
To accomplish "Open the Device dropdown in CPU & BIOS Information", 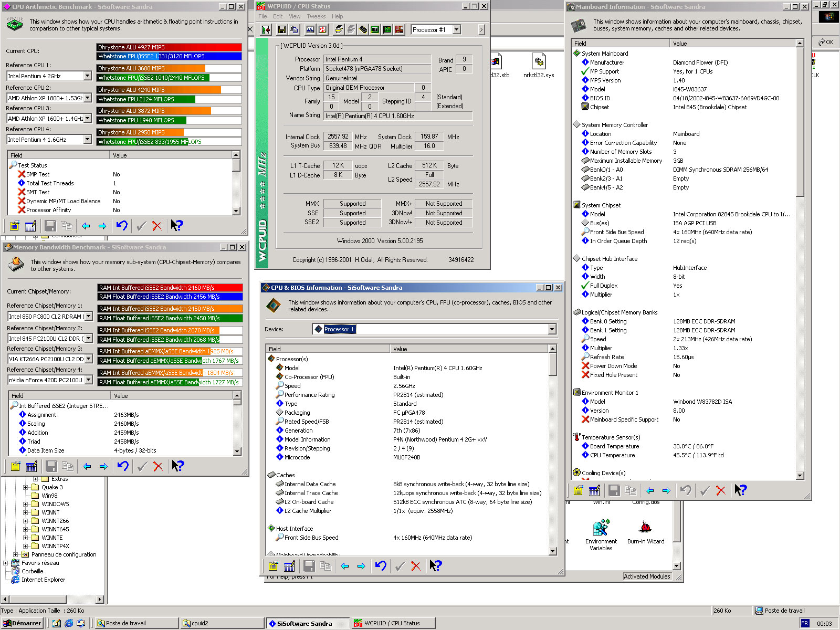I will 552,329.
